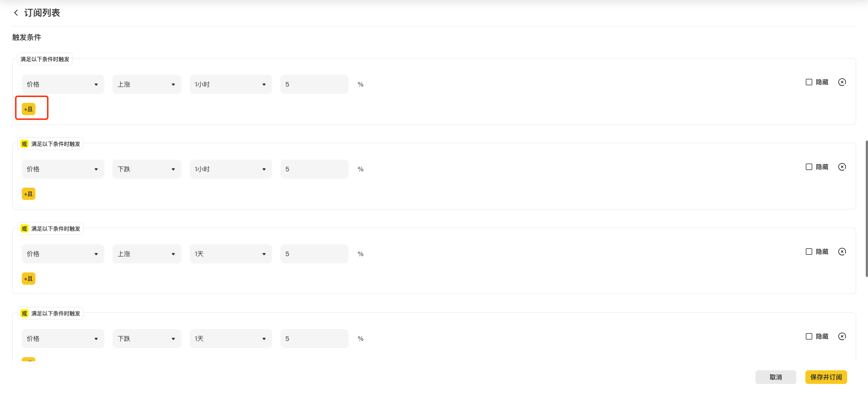
Task: Click +且 under the third condition
Action: pos(29,279)
